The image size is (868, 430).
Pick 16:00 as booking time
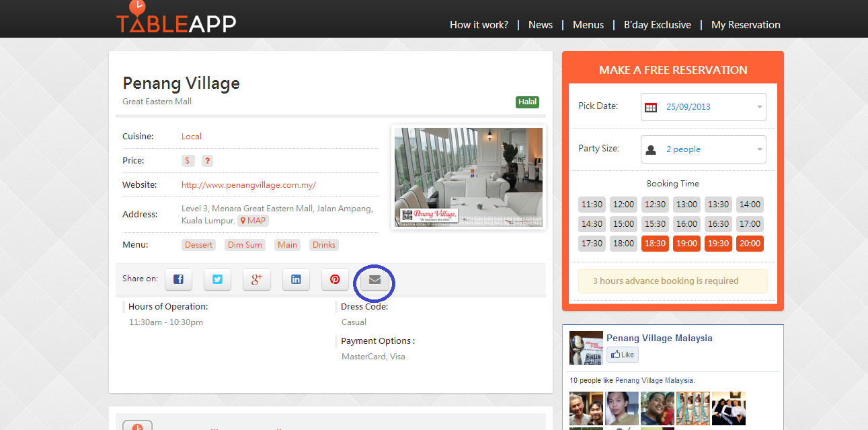[686, 224]
